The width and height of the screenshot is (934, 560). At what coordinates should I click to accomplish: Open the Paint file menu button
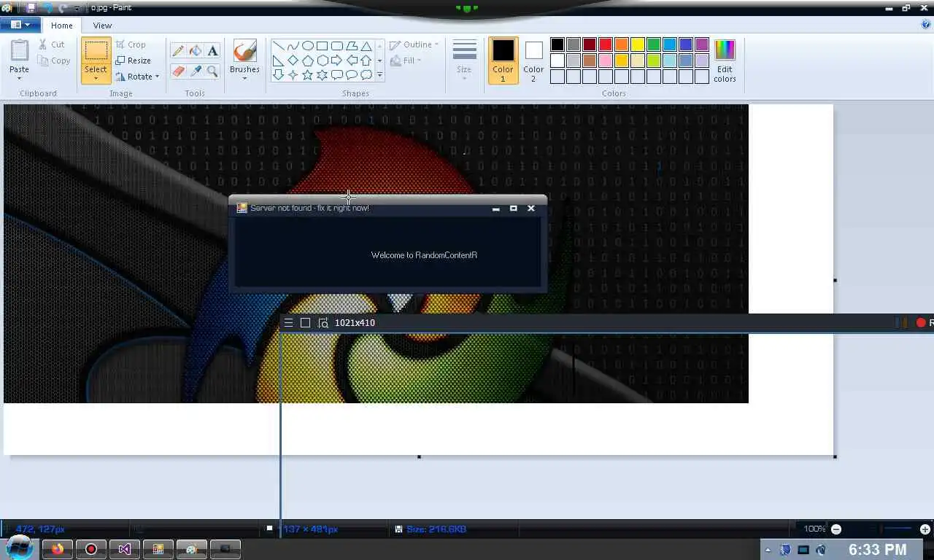(x=20, y=25)
